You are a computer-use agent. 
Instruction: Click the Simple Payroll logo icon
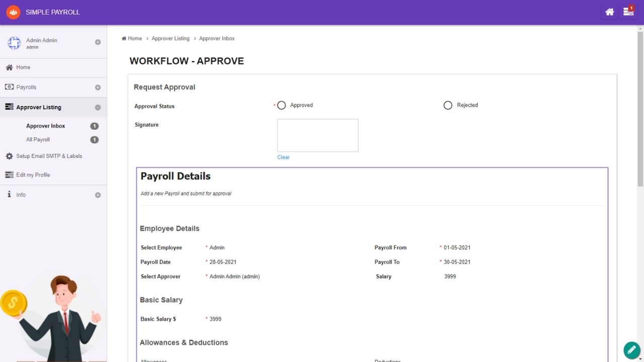tap(13, 12)
